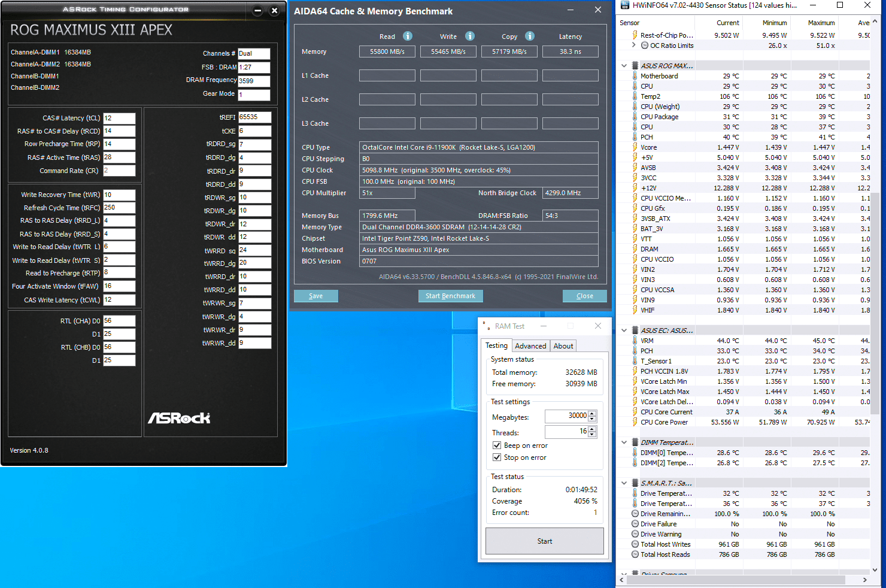Click the Refresh Cycle Time (tRFC) field

point(119,207)
